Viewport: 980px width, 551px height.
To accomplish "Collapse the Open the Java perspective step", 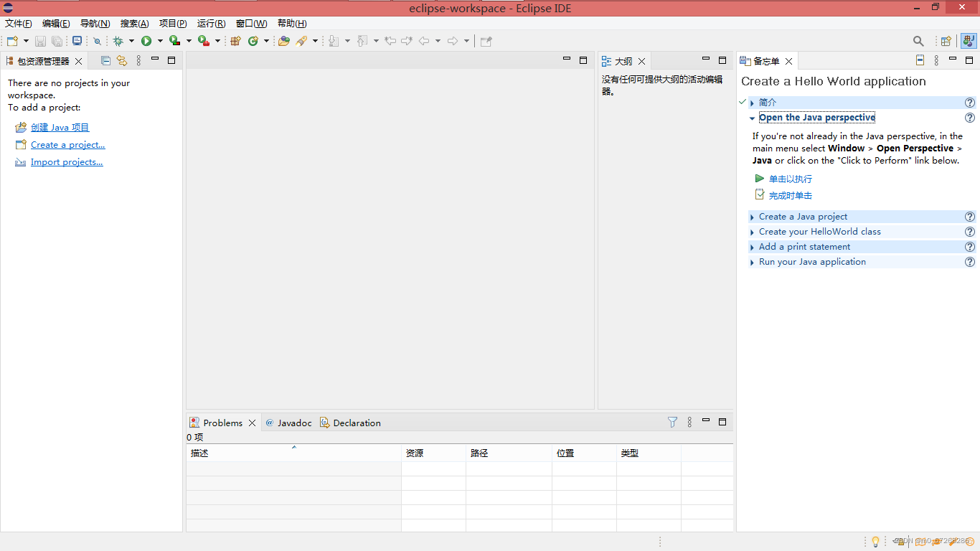I will tap(752, 118).
